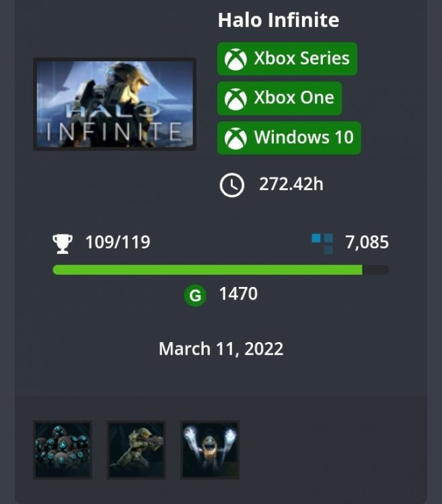Viewport: 442px width, 504px height.
Task: Click the Halo Infinite game title
Action: tap(279, 20)
